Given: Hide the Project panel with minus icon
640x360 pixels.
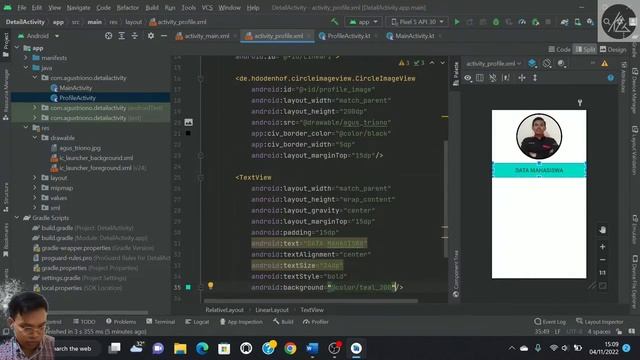Looking at the screenshot, I should tap(164, 36).
